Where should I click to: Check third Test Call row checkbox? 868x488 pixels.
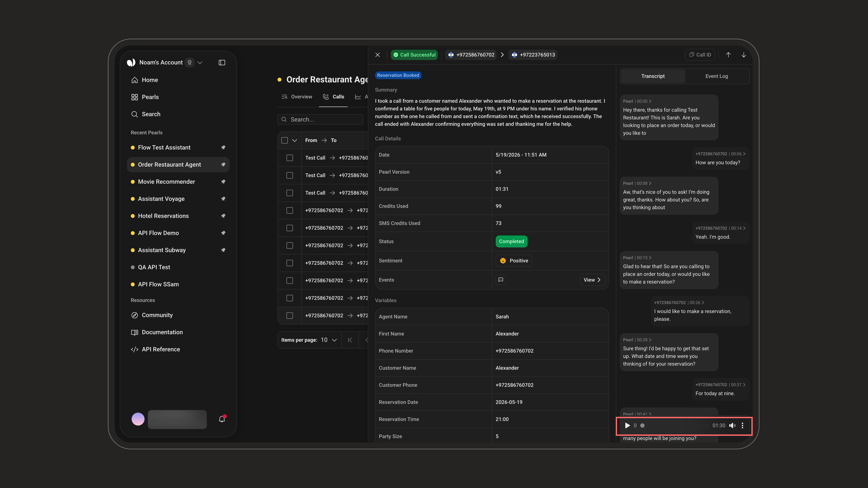[x=290, y=193]
